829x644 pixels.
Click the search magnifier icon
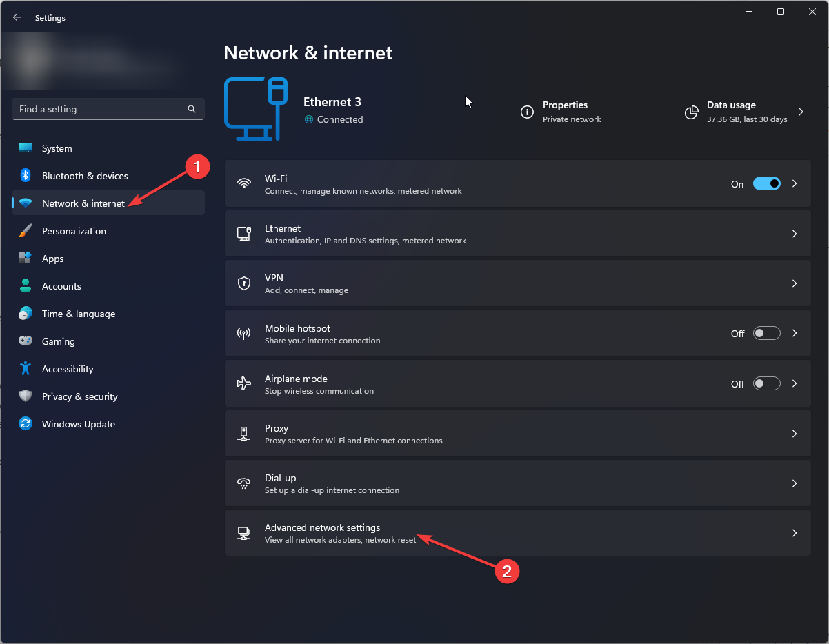(192, 109)
